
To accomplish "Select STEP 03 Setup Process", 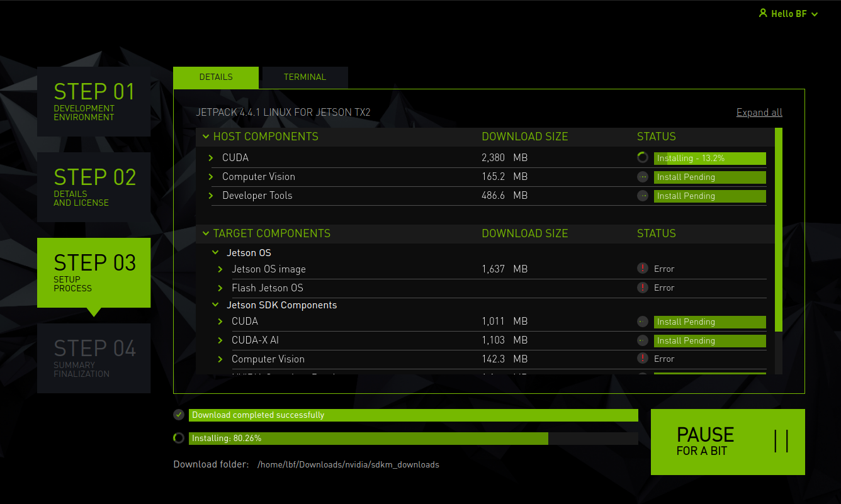I will click(94, 272).
